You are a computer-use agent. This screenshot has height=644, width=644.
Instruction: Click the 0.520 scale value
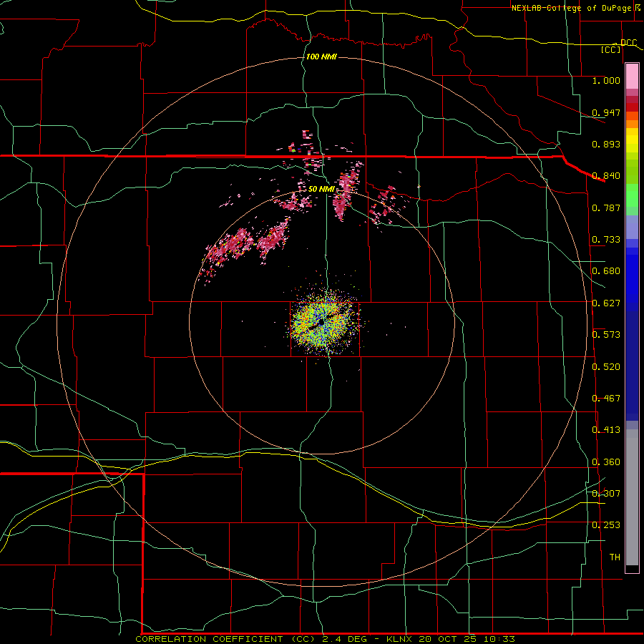tap(606, 367)
